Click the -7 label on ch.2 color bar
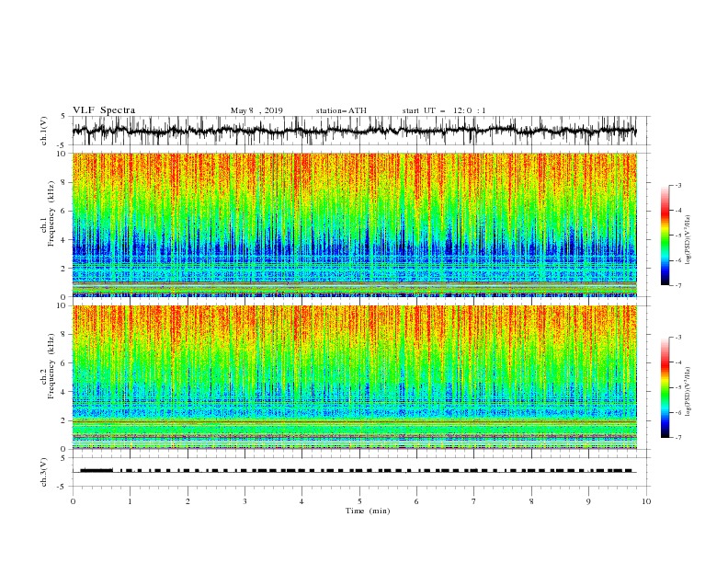This screenshot has height=563, width=728. [x=678, y=437]
